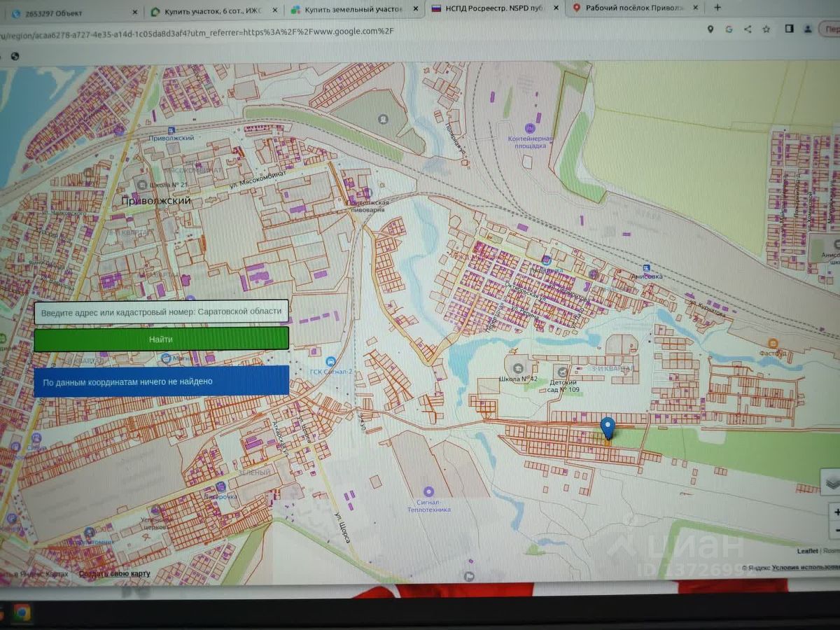Zoom in with the plus button
The image size is (840, 630).
(835, 512)
